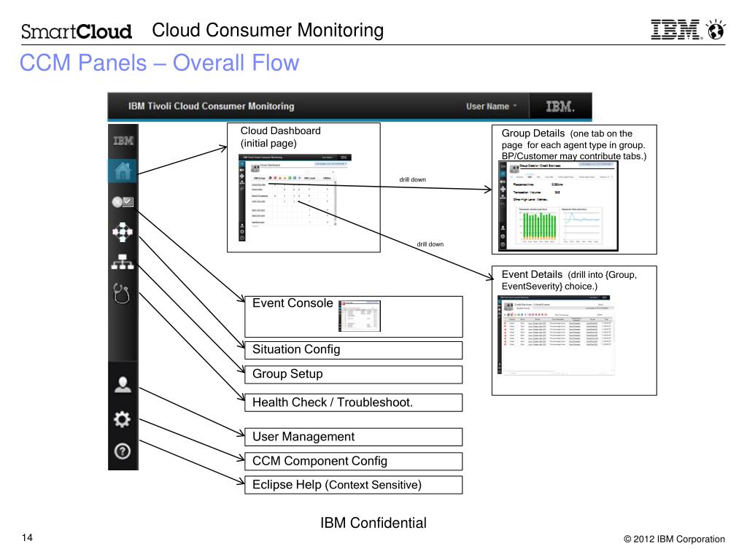Click the Group Details heading text

(533, 133)
